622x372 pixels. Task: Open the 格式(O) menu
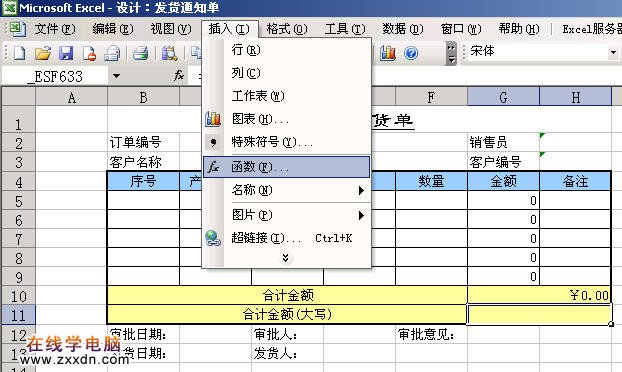[x=287, y=29]
